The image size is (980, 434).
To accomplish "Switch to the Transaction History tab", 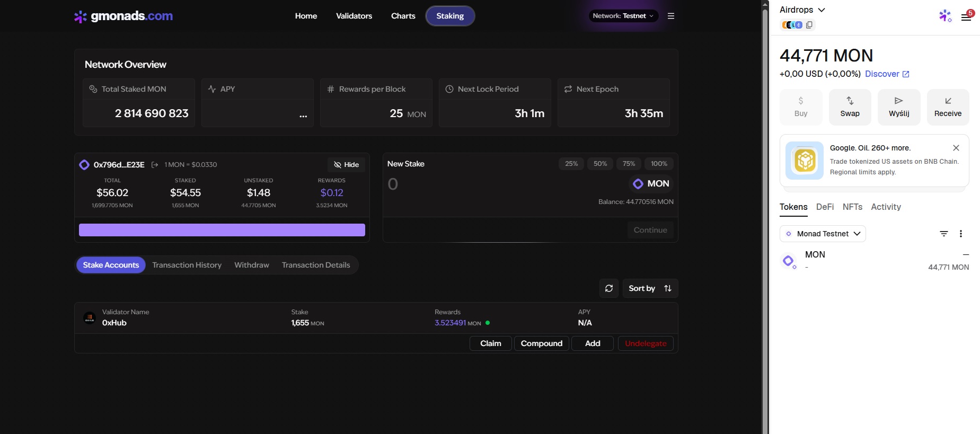I will [187, 265].
